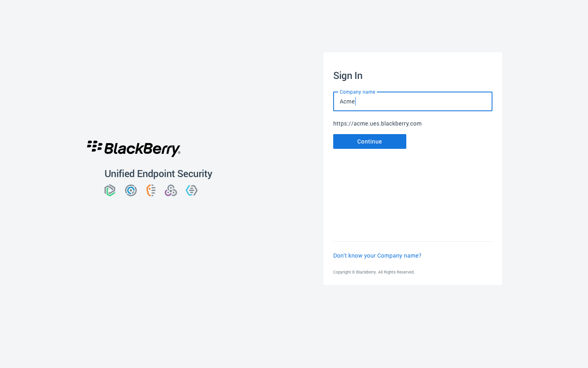Open the "Don't know your Company name?" link
This screenshot has width=588, height=368.
click(377, 256)
